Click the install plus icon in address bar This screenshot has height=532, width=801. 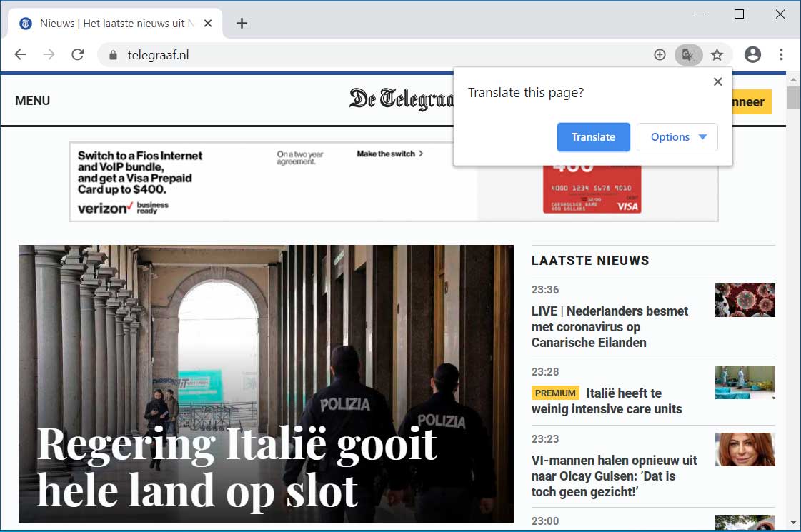[660, 55]
